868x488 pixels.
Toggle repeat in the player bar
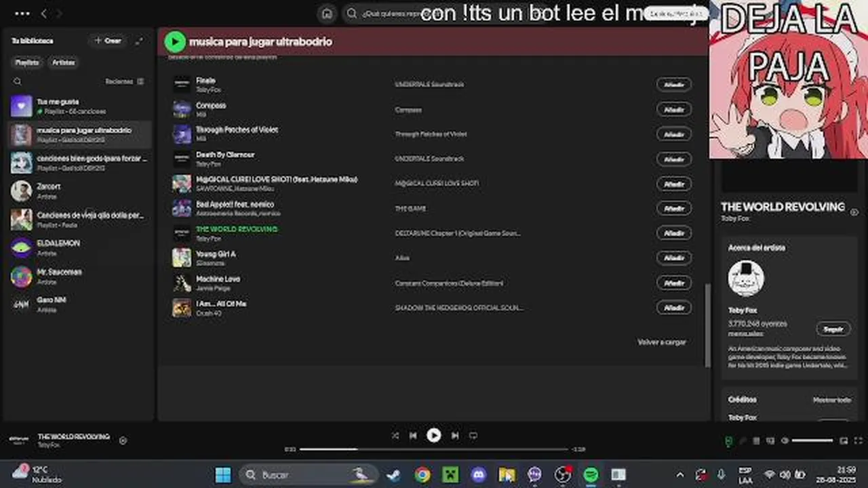pos(473,436)
